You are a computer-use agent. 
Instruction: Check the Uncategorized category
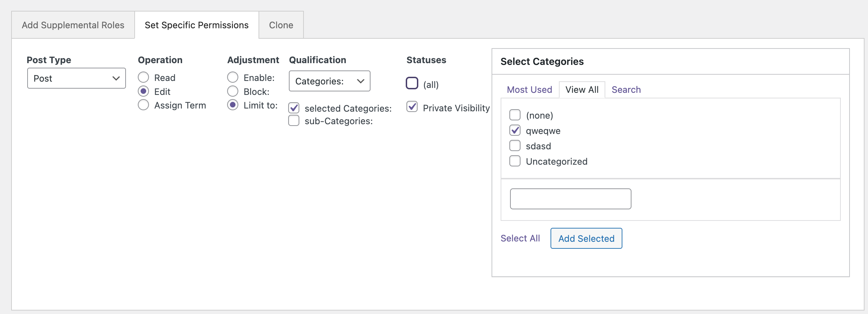point(515,161)
